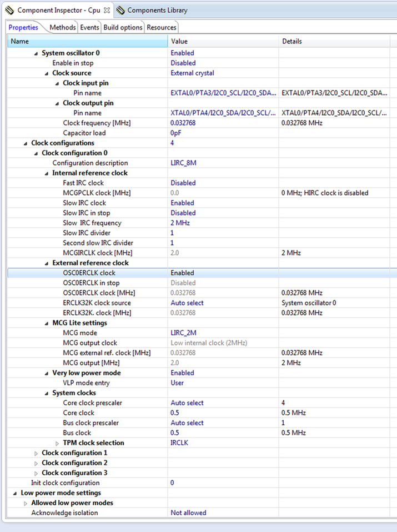Viewport: 397px width, 532px height.
Task: Collapse Clock configuration 0
Action: (x=36, y=153)
